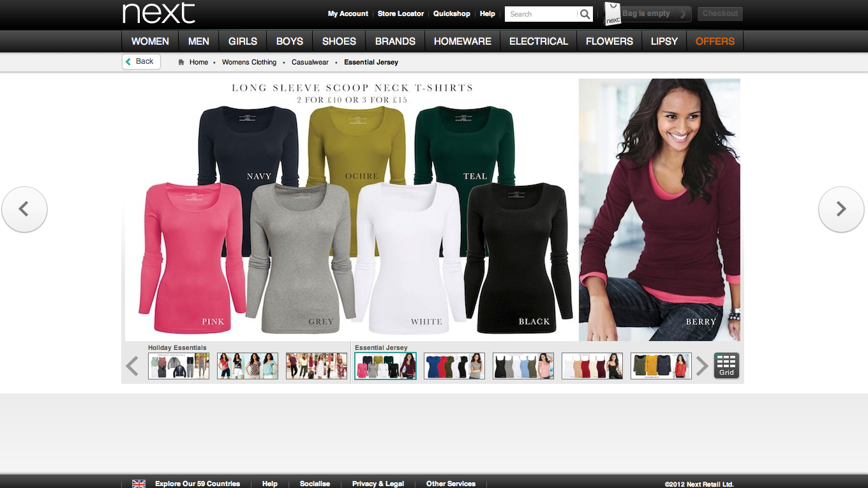Go to the Store Locator
Viewport: 868px width, 488px height.
pos(400,13)
